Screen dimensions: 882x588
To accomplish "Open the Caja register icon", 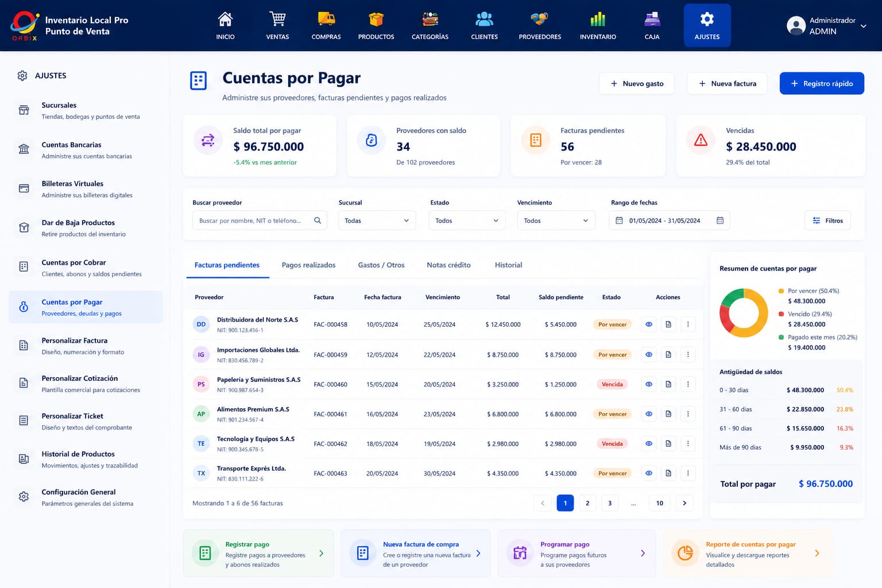I will 652,19.
